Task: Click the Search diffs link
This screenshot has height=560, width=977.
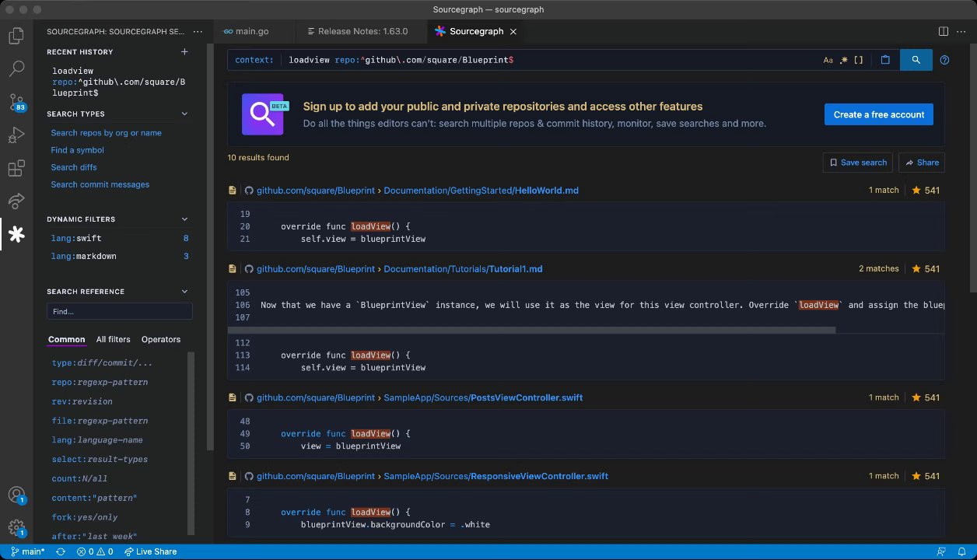Action: 74,167
